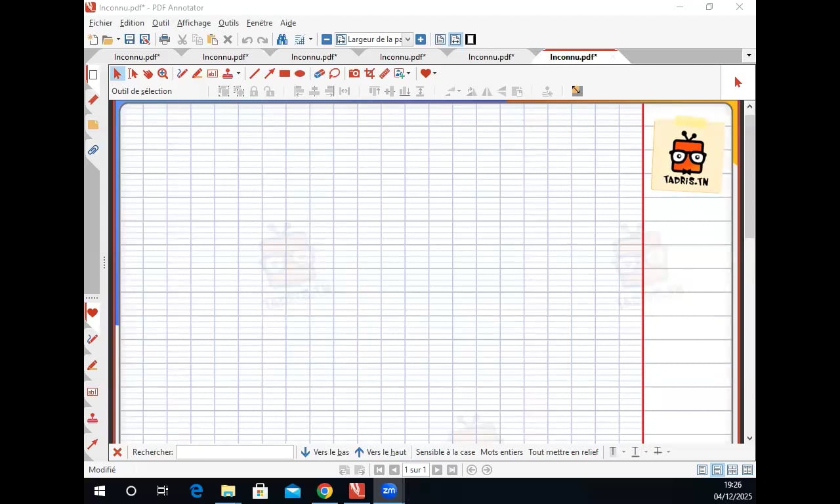Viewport: 840px width, 504px height.
Task: Expand the Stamp tool dropdown arrow
Action: (238, 73)
